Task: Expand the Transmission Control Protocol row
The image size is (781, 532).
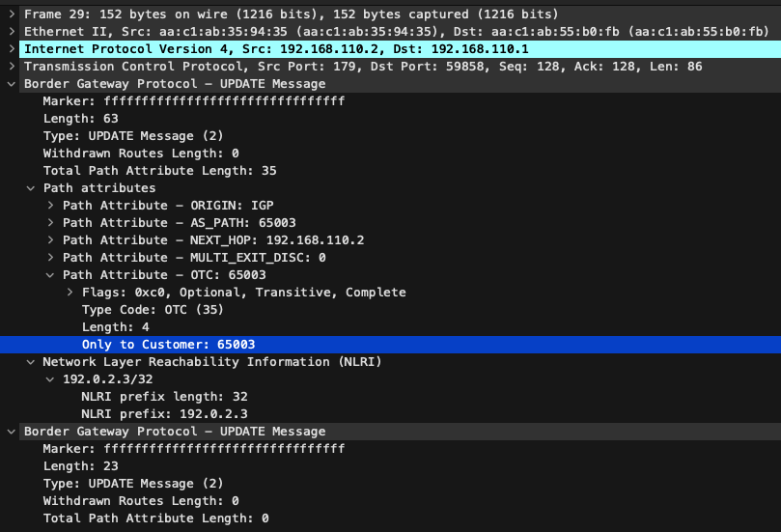Action: pyautogui.click(x=12, y=67)
